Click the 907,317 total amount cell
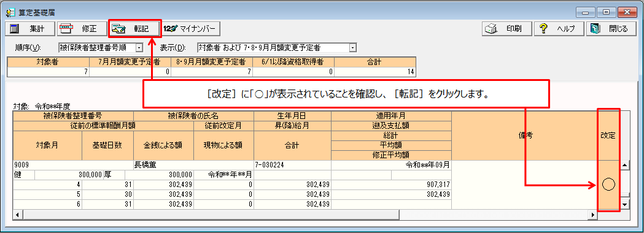 pos(391,185)
